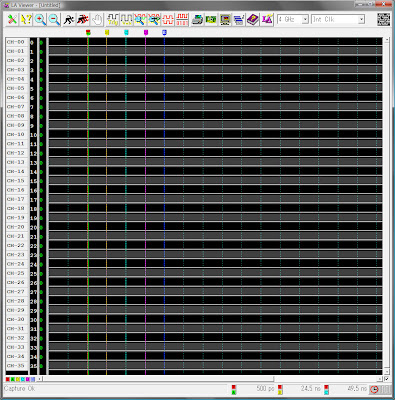The height and width of the screenshot is (400, 395).
Task: Click the printer icon in toolbar
Action: point(197,20)
